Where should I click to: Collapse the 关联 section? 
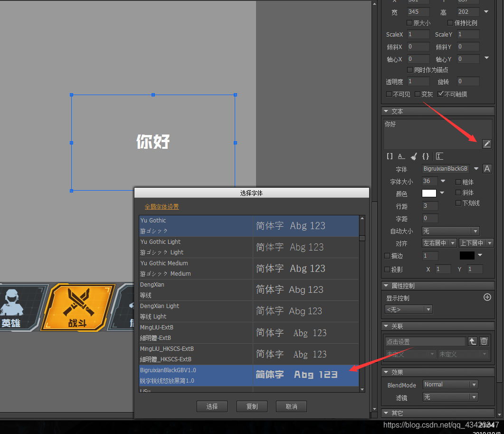386,326
